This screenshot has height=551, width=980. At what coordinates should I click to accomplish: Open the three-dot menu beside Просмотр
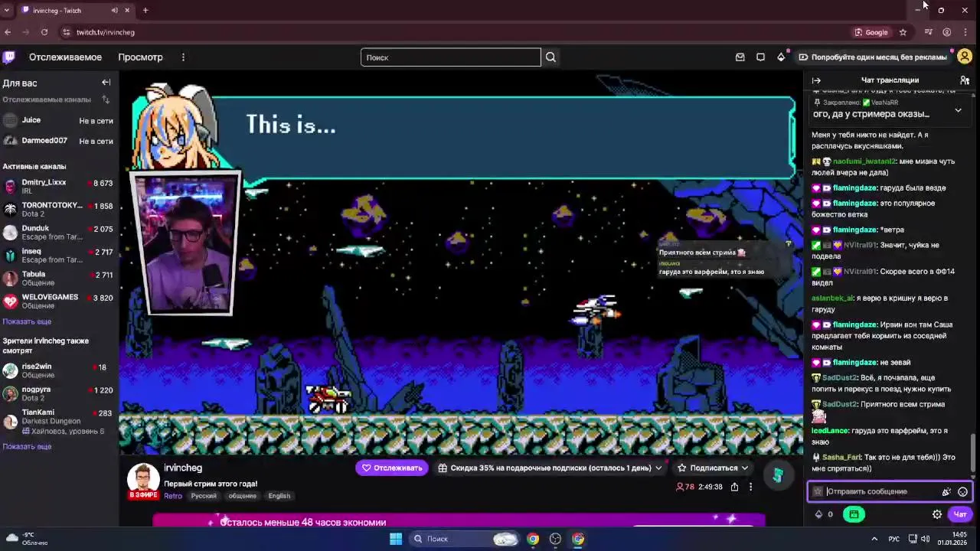coord(183,57)
